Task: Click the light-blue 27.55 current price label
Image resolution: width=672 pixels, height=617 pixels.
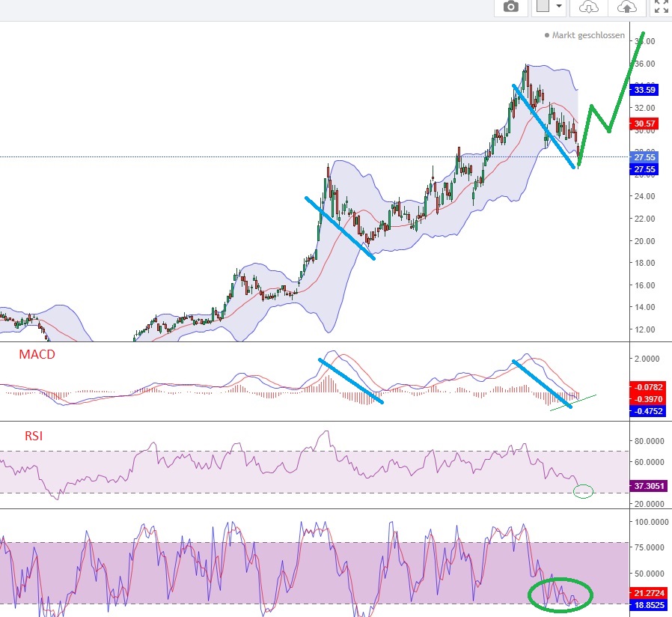Action: point(644,157)
